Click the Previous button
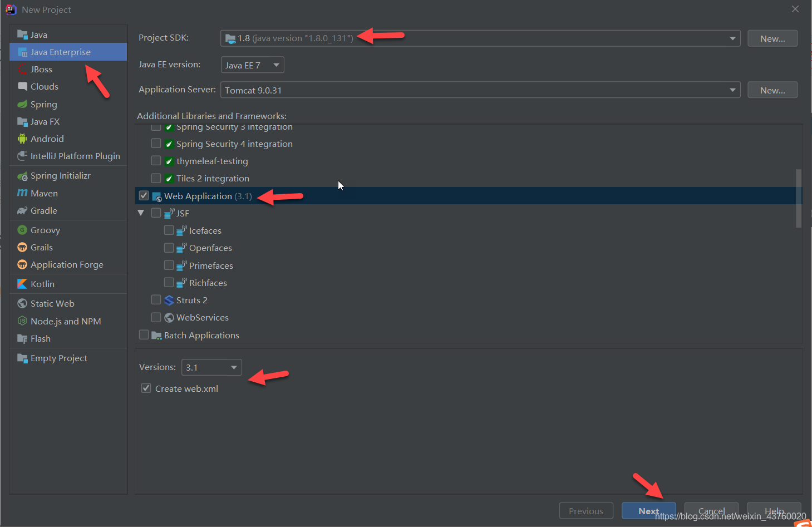This screenshot has height=527, width=812. click(x=586, y=511)
